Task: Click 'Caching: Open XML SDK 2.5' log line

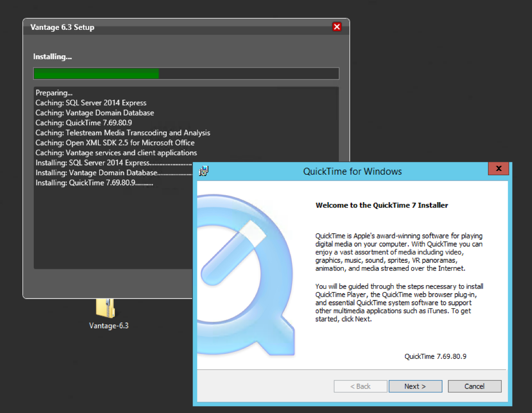Action: [115, 143]
